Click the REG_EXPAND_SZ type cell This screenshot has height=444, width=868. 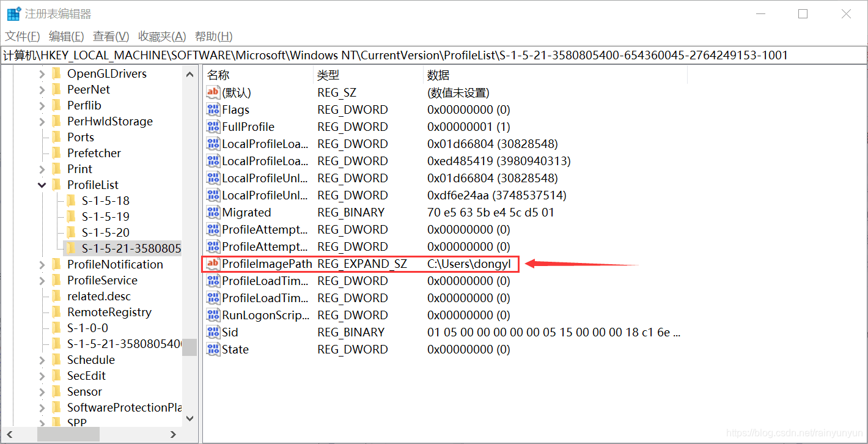[x=362, y=264]
